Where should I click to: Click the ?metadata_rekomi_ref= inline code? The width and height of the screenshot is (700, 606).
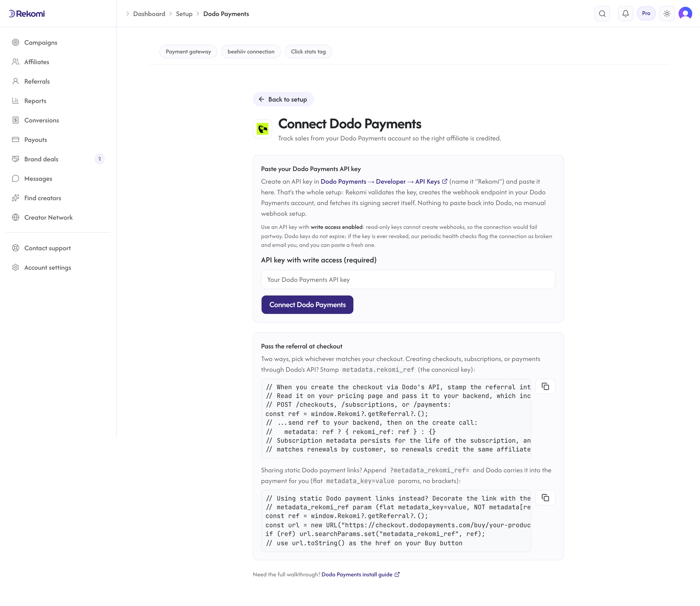[429, 470]
